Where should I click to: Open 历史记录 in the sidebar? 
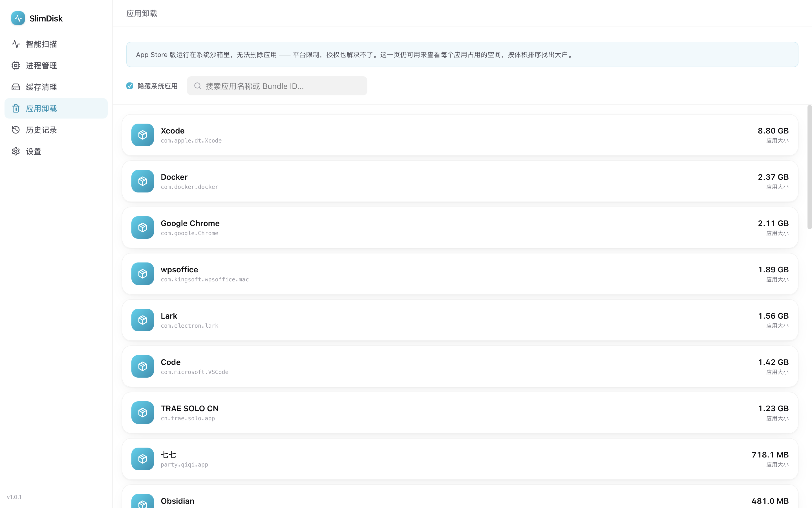(56, 130)
